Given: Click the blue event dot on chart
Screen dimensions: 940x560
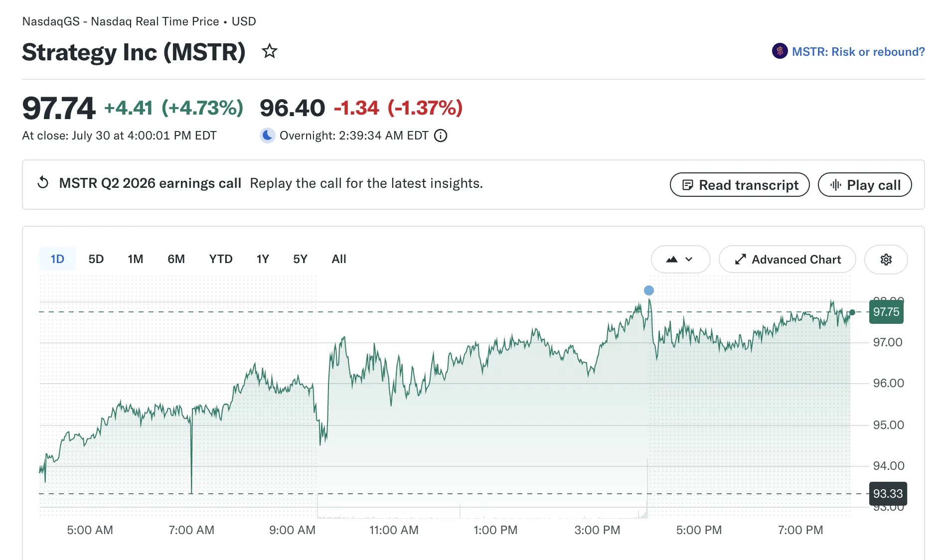Looking at the screenshot, I should 648,290.
